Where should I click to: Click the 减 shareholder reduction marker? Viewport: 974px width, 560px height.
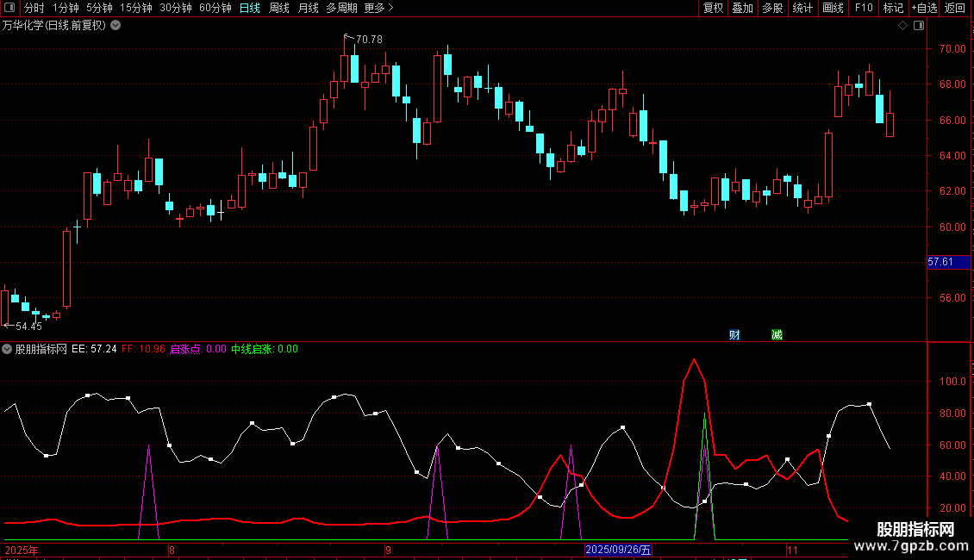coord(777,335)
